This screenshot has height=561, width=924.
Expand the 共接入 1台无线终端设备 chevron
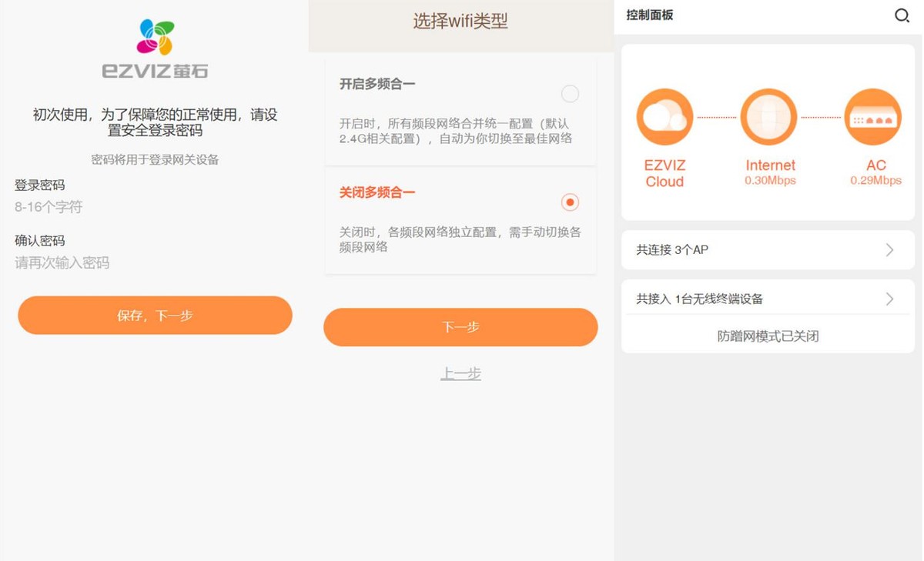pos(889,299)
